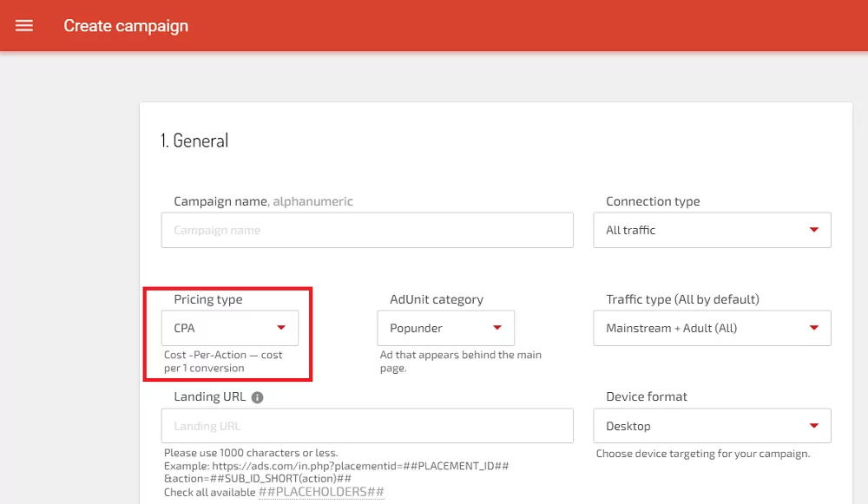Image resolution: width=868 pixels, height=504 pixels.
Task: Click 'Choose device targeting for your campaign' text
Action: click(703, 454)
